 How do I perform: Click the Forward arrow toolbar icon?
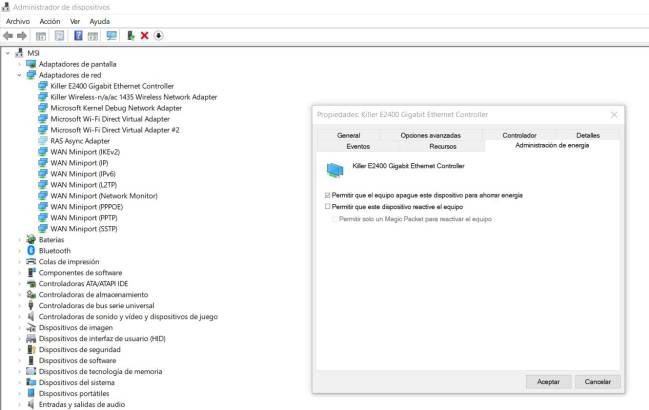coord(22,36)
